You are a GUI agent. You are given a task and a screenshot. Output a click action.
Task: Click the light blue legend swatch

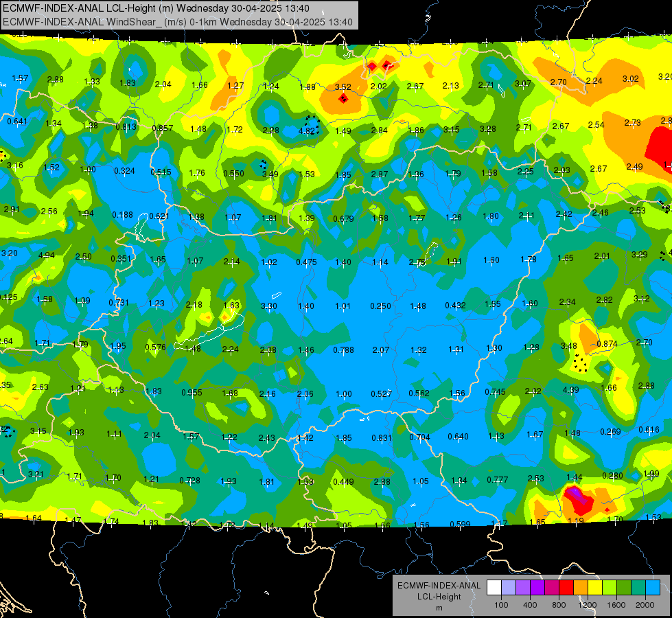pos(653,588)
